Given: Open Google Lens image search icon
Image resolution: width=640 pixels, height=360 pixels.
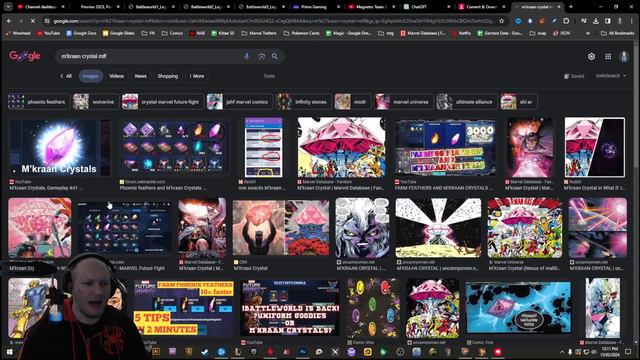Looking at the screenshot, I should tap(261, 56).
